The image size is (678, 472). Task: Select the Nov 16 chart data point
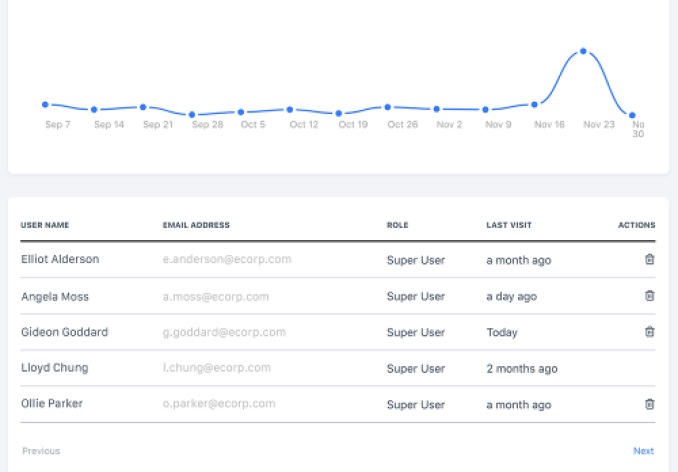point(534,104)
